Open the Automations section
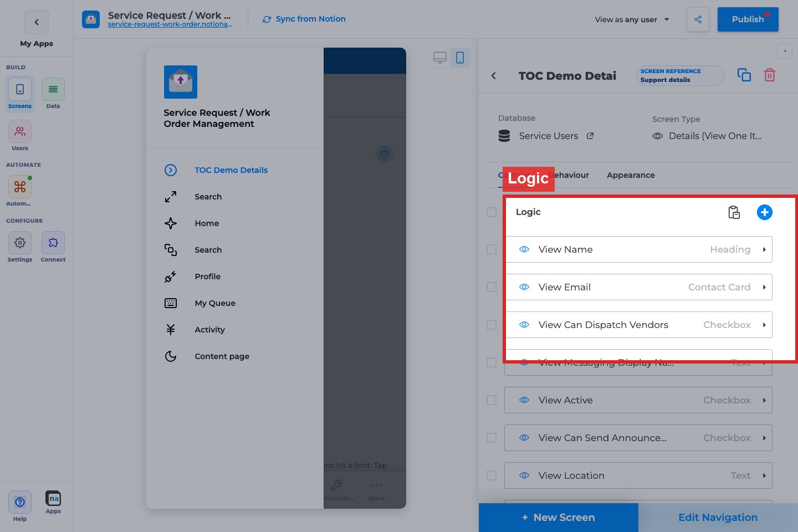 (20, 191)
